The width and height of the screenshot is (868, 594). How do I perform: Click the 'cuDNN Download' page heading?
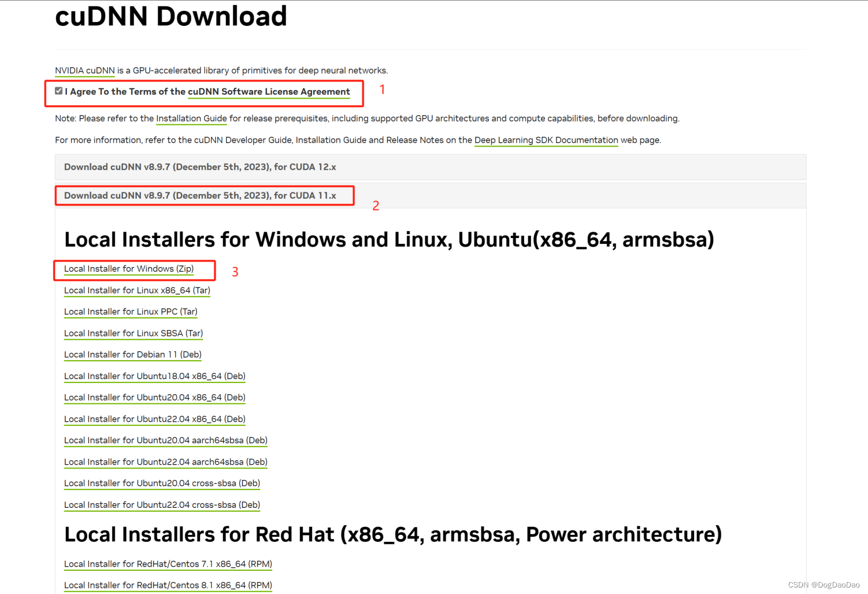pos(171,16)
